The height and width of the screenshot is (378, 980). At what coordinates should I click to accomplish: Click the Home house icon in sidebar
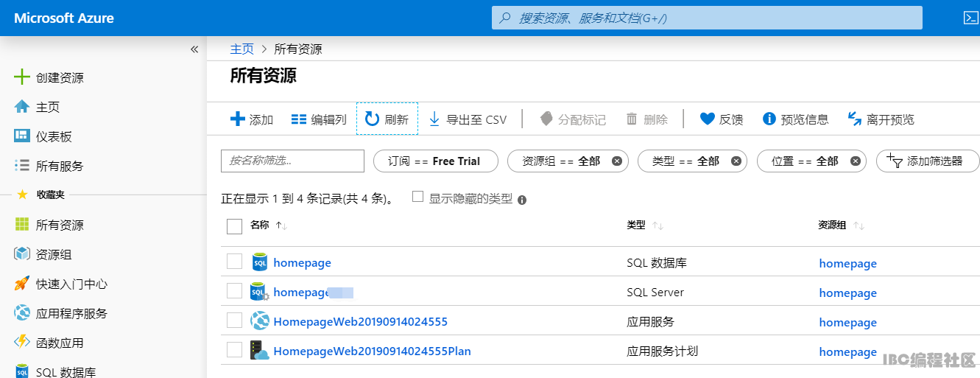[22, 107]
